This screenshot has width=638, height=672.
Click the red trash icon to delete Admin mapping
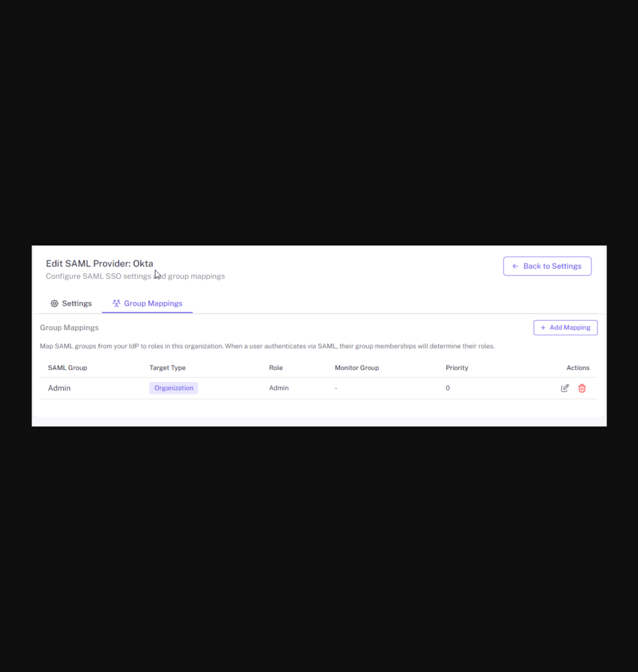(x=582, y=388)
